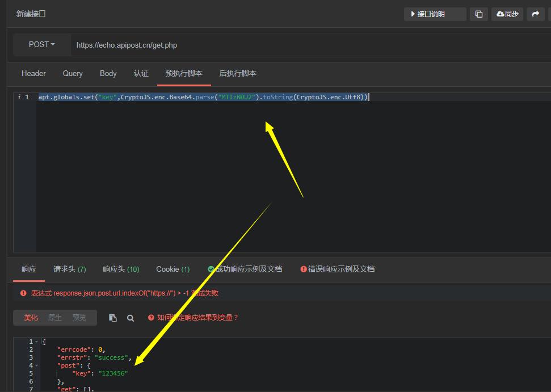Switch to 后执行脚本 tab
The image size is (551, 392).
tap(238, 73)
